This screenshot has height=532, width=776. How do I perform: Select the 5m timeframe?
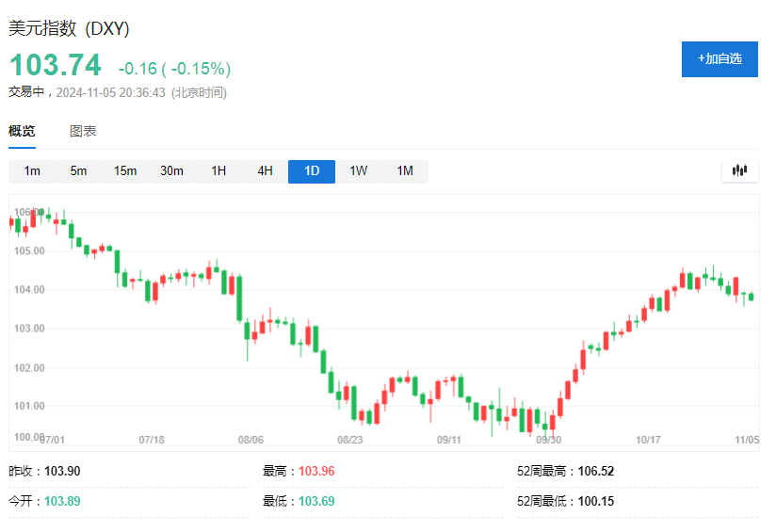coord(78,171)
